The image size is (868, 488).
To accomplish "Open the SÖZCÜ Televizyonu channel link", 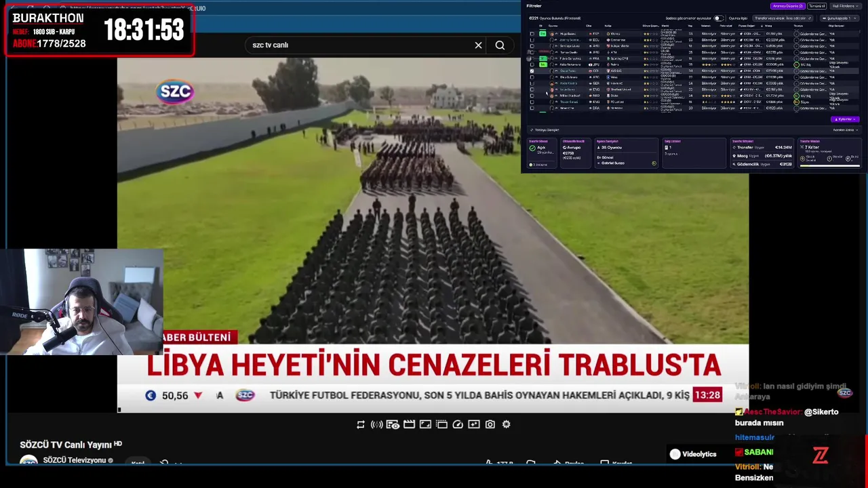I will click(x=75, y=460).
